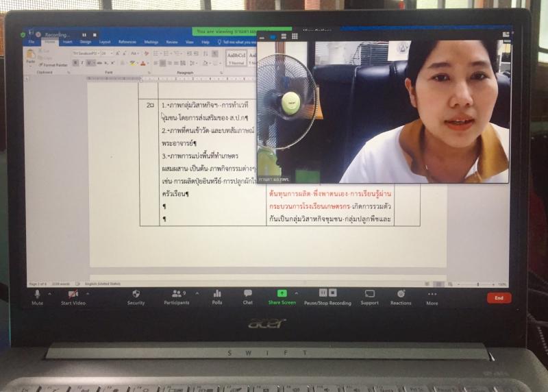
Task: Select active speaker view icon in video panel
Action: (x=273, y=36)
